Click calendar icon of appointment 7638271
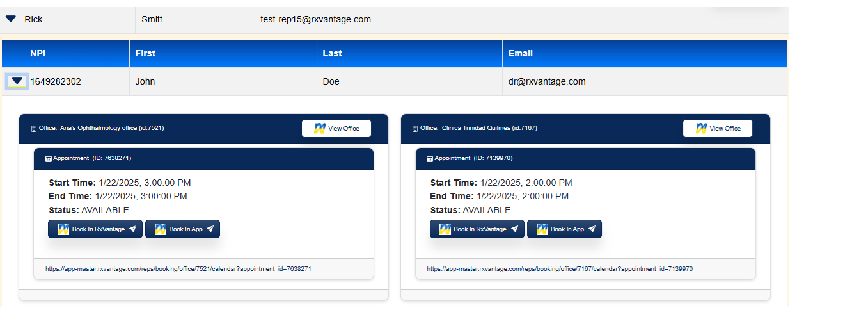The width and height of the screenshot is (868, 310). 49,158
